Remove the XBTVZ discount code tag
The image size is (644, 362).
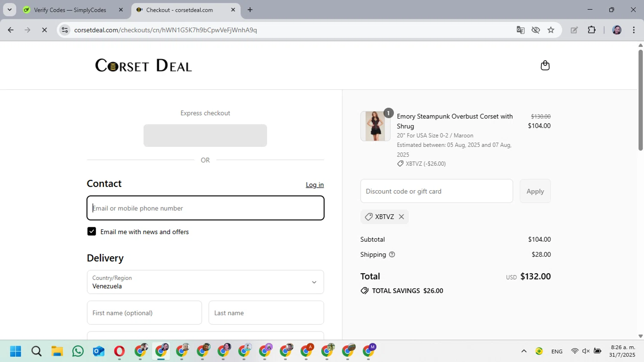click(401, 217)
